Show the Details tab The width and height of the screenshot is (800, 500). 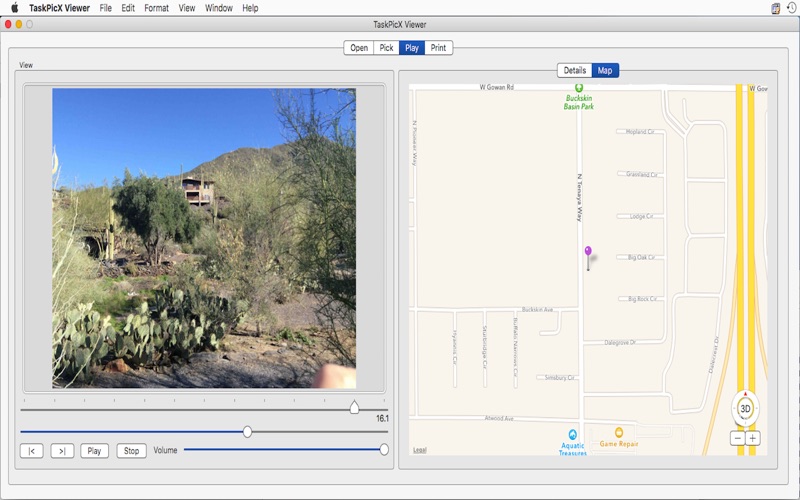[x=575, y=70]
